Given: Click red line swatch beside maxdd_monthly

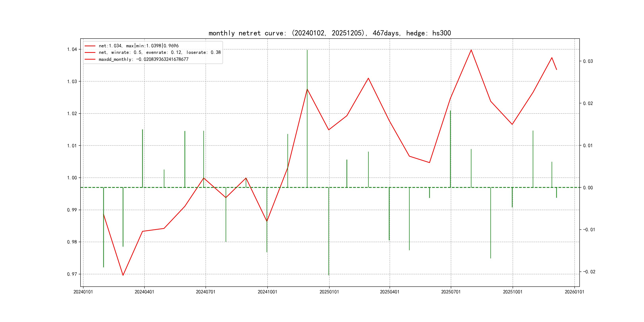Looking at the screenshot, I should [x=90, y=59].
